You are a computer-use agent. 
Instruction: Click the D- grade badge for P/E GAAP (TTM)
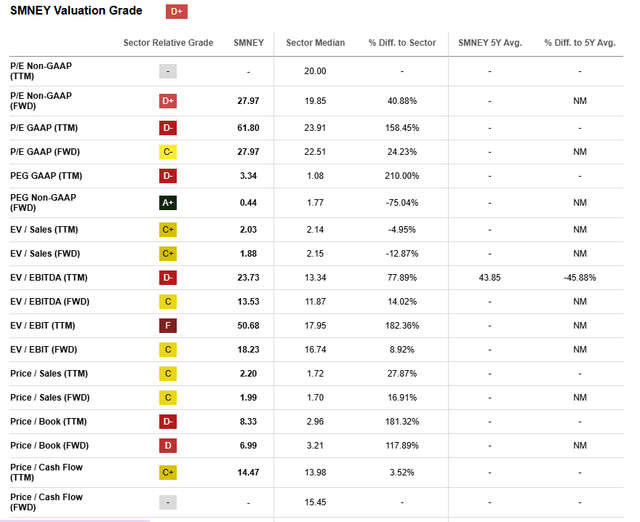pos(168,127)
